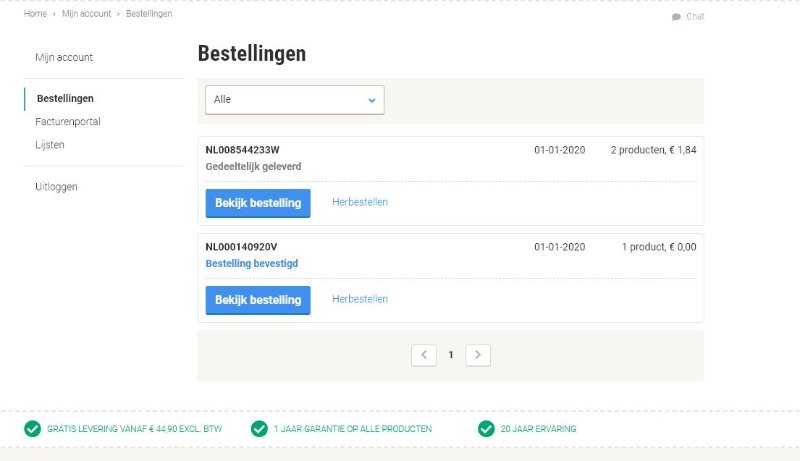Open Mijn account breadcrumb link
The height and width of the screenshot is (461, 800).
(x=86, y=14)
